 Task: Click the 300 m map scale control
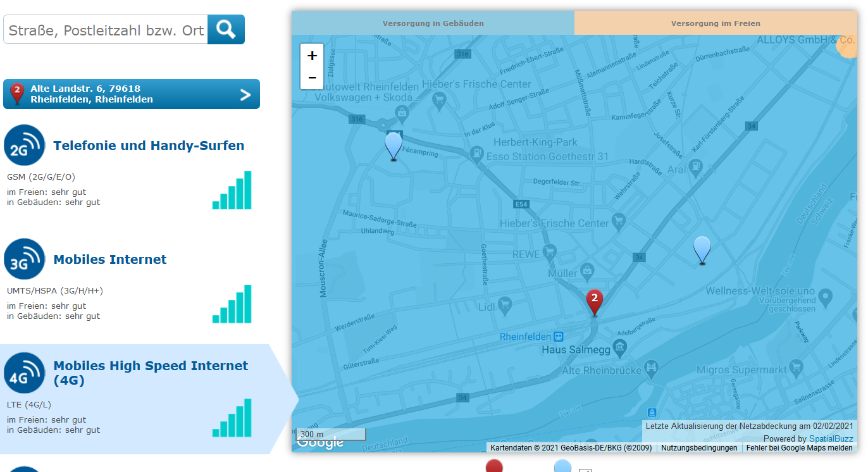(x=331, y=435)
